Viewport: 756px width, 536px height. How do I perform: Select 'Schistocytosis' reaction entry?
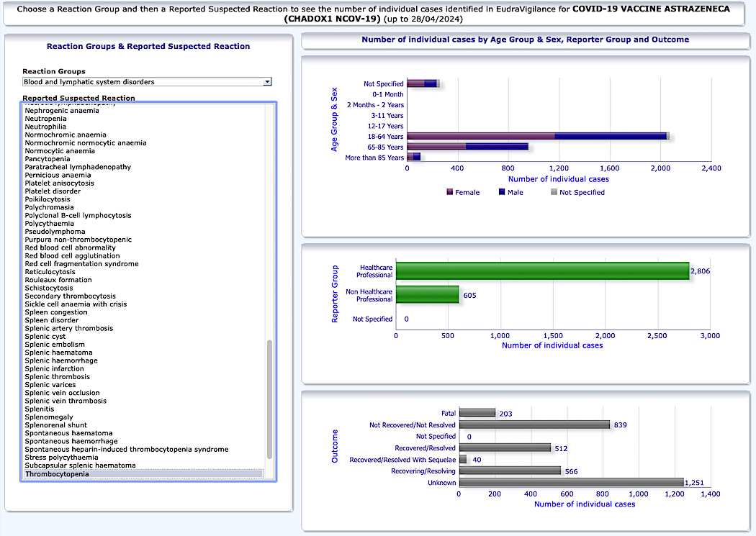coord(49,288)
